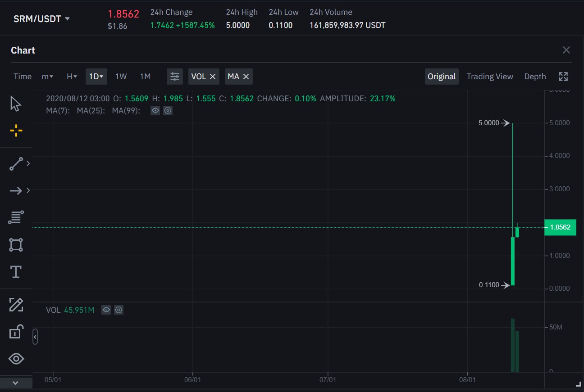Click the VOL 45.951M readout
This screenshot has width=584, height=392.
pos(70,310)
